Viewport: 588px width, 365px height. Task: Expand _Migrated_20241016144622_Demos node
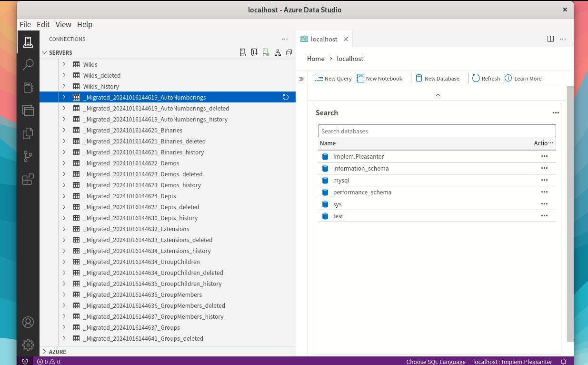point(64,163)
